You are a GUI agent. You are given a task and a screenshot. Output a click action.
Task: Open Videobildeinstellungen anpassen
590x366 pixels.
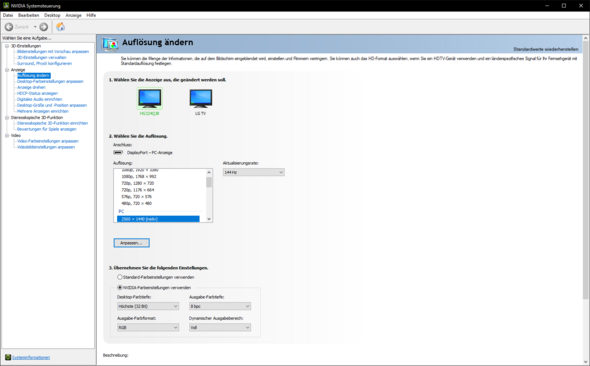tap(46, 147)
